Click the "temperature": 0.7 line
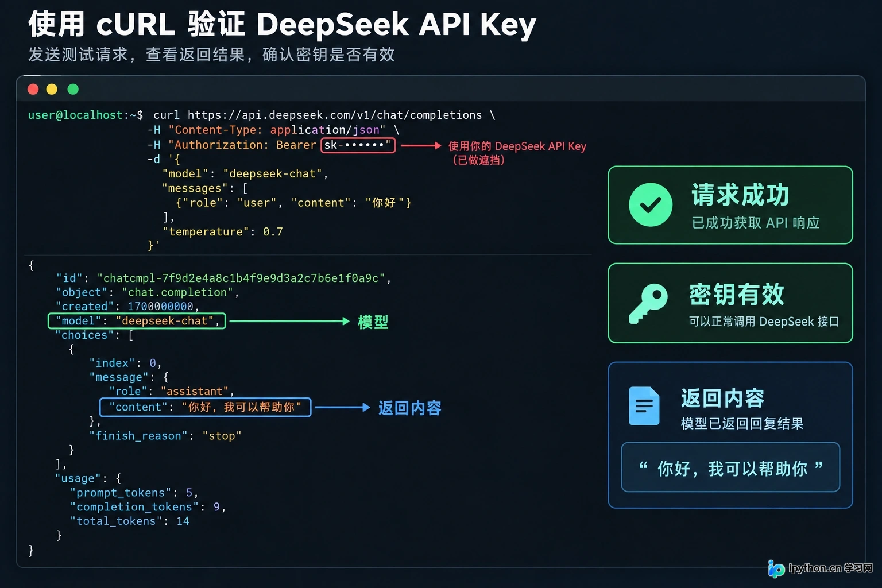The width and height of the screenshot is (882, 588). (223, 232)
